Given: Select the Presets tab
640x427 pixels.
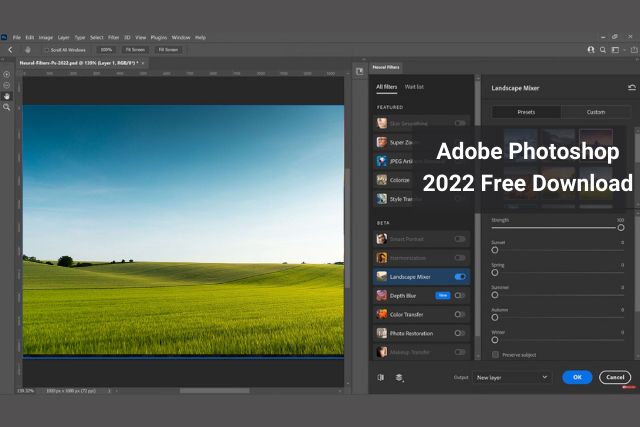Looking at the screenshot, I should (x=526, y=112).
